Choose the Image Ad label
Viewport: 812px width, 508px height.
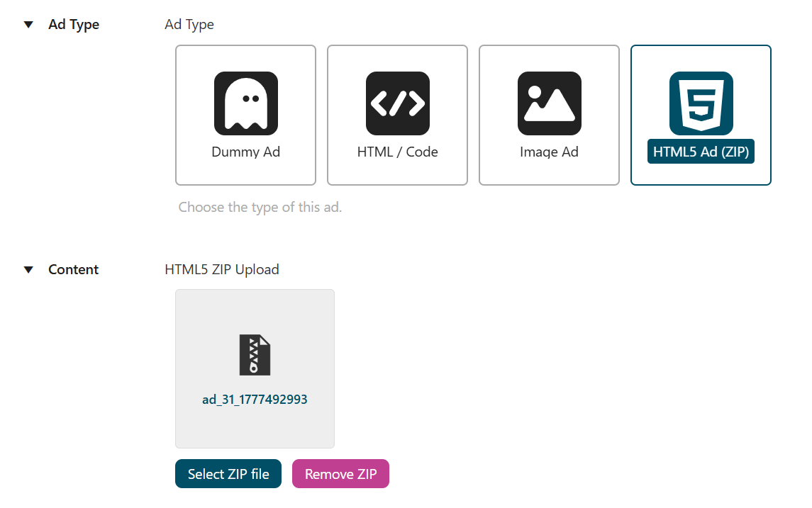(550, 152)
